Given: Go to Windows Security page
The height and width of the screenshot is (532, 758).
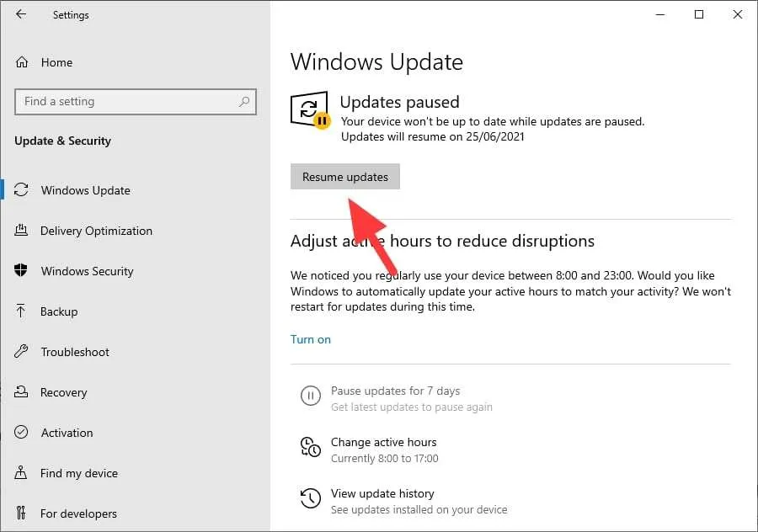Looking at the screenshot, I should coord(87,271).
